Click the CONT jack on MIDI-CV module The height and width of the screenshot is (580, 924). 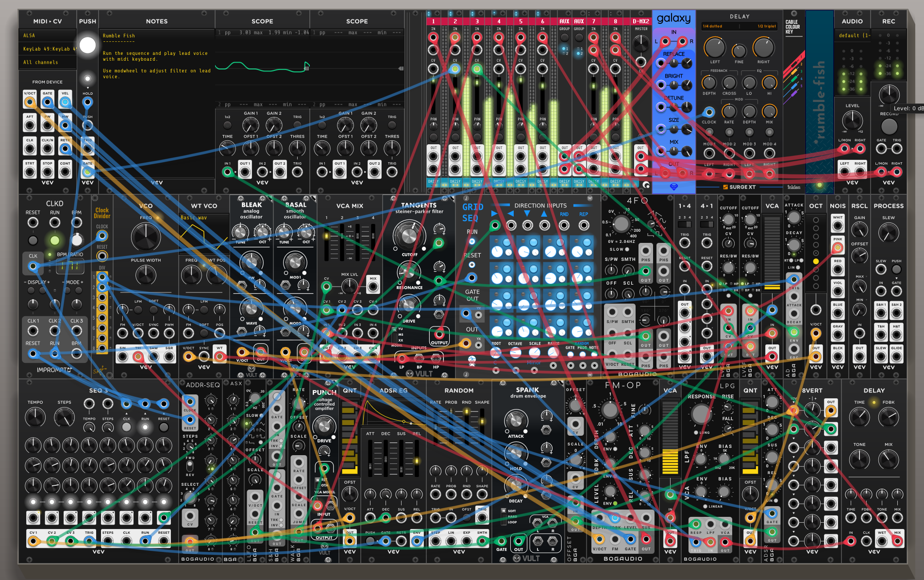[x=65, y=172]
